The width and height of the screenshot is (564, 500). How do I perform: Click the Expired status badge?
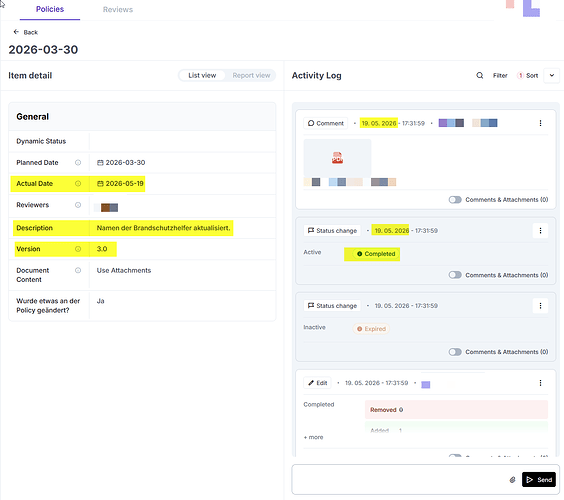tap(371, 329)
